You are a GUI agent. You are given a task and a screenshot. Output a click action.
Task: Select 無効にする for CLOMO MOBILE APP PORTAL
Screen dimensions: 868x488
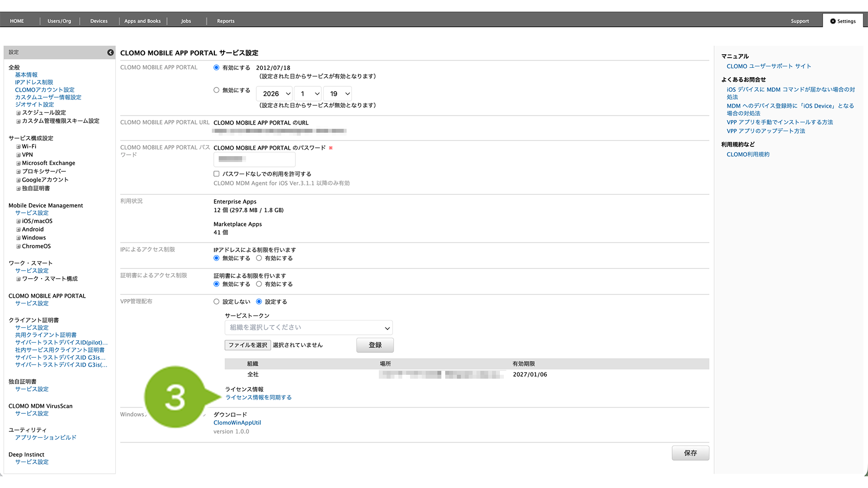click(216, 90)
